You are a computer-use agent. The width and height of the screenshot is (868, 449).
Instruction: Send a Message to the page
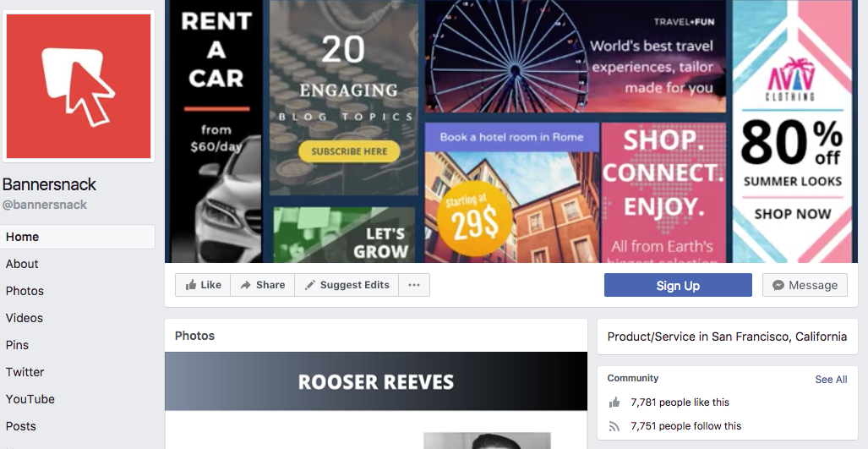click(805, 285)
